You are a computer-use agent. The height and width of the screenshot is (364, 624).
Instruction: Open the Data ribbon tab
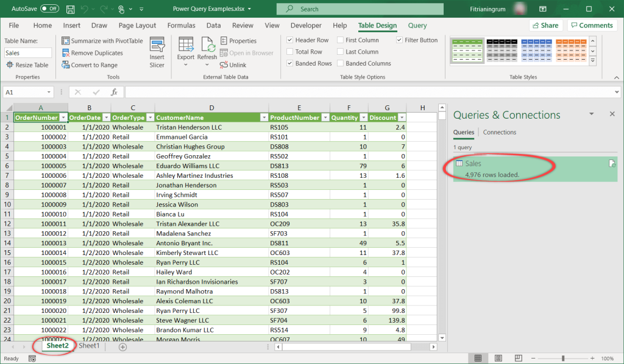pos(213,26)
